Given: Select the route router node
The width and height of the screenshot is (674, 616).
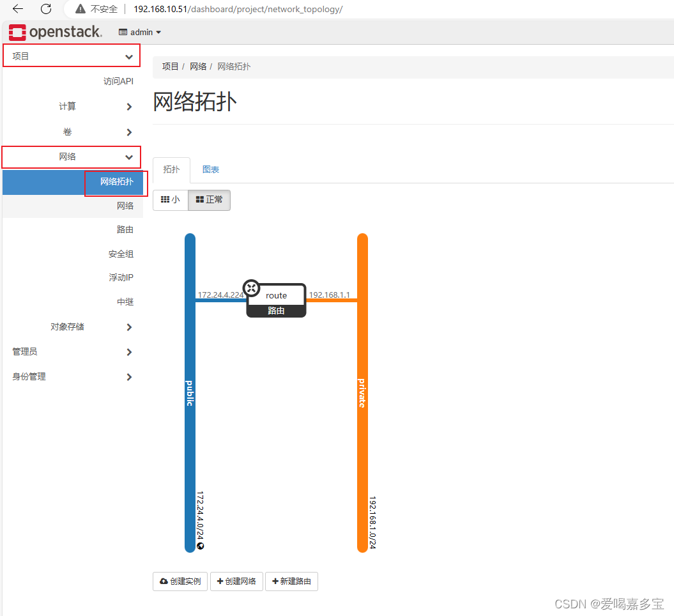Looking at the screenshot, I should tap(277, 300).
